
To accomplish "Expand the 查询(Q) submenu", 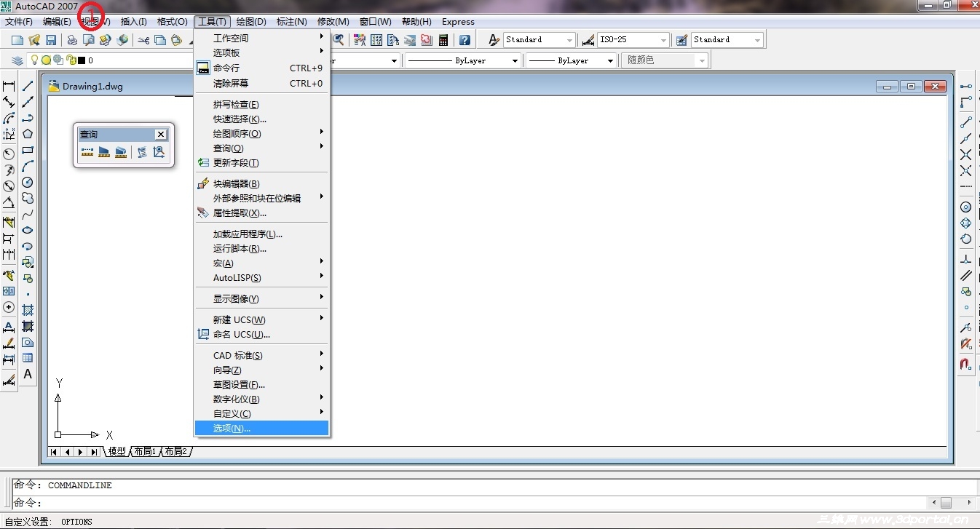I will pyautogui.click(x=262, y=148).
